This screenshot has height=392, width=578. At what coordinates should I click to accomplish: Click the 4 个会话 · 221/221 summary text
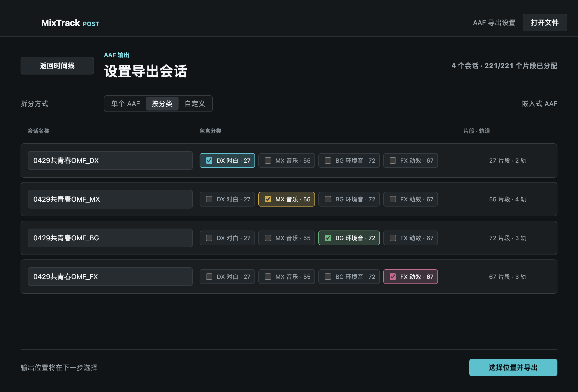point(504,66)
